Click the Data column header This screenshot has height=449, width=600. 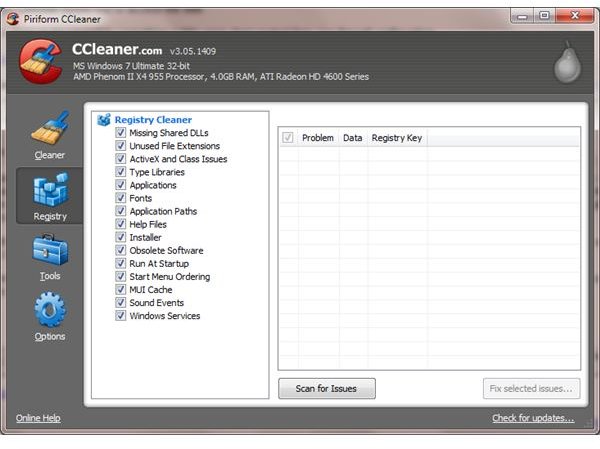coord(353,138)
